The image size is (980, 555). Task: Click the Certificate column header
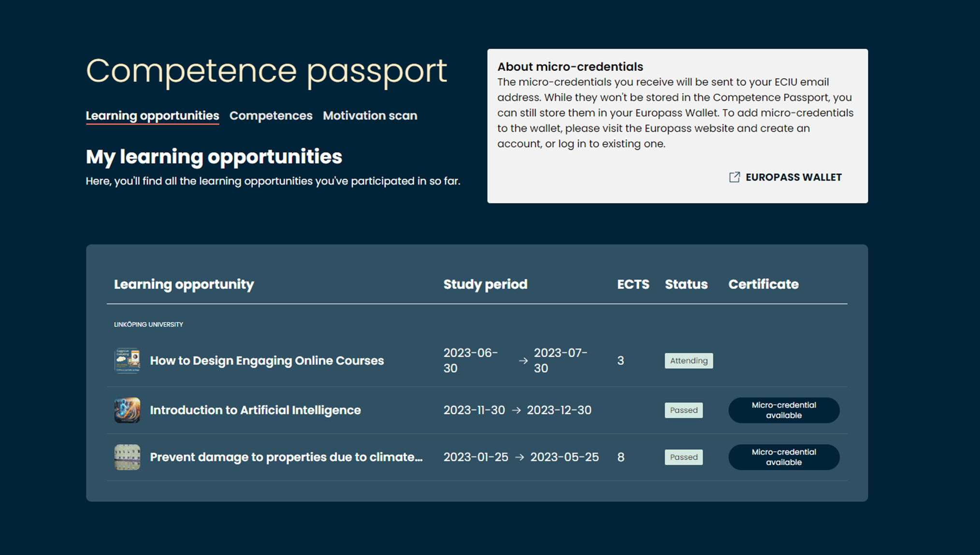pyautogui.click(x=763, y=285)
